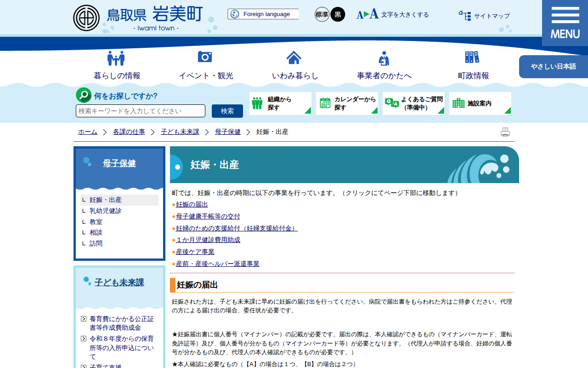588x368 pixels.
Task: Open よくあるご質問 shortcut
Action: pyautogui.click(x=413, y=103)
